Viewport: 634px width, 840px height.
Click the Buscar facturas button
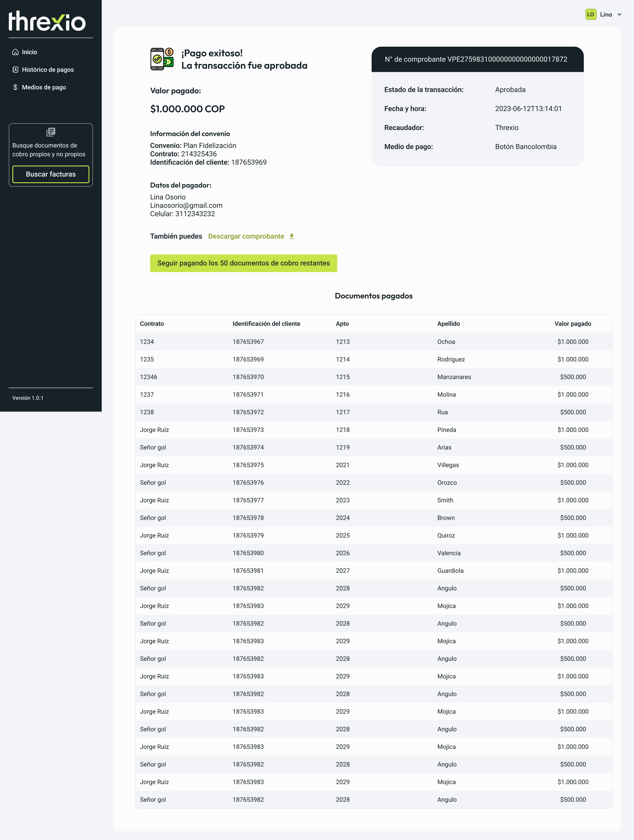coord(50,174)
